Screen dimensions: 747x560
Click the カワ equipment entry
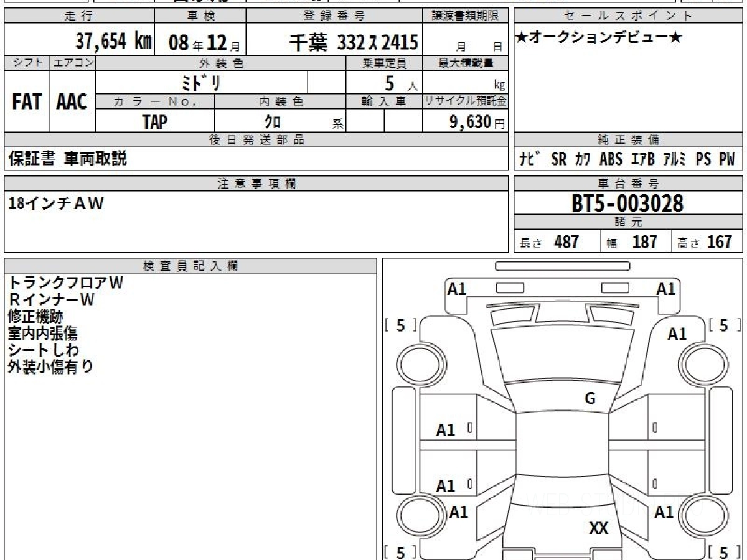coord(583,159)
